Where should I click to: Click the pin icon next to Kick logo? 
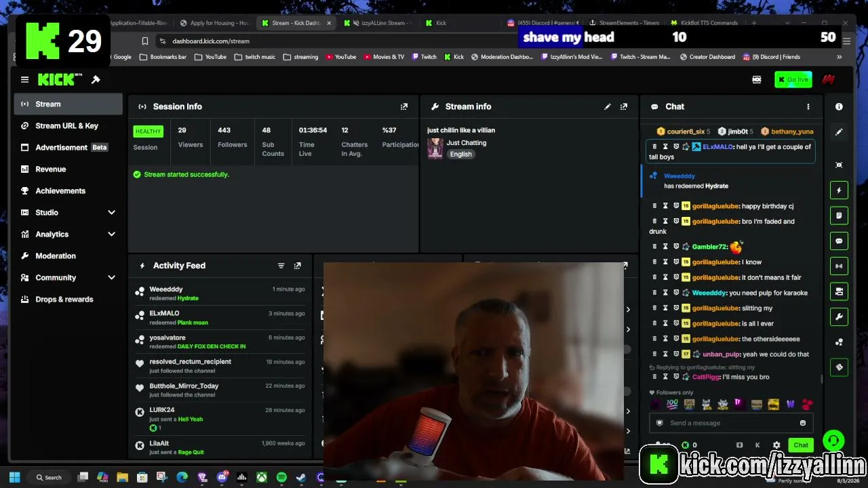point(96,79)
